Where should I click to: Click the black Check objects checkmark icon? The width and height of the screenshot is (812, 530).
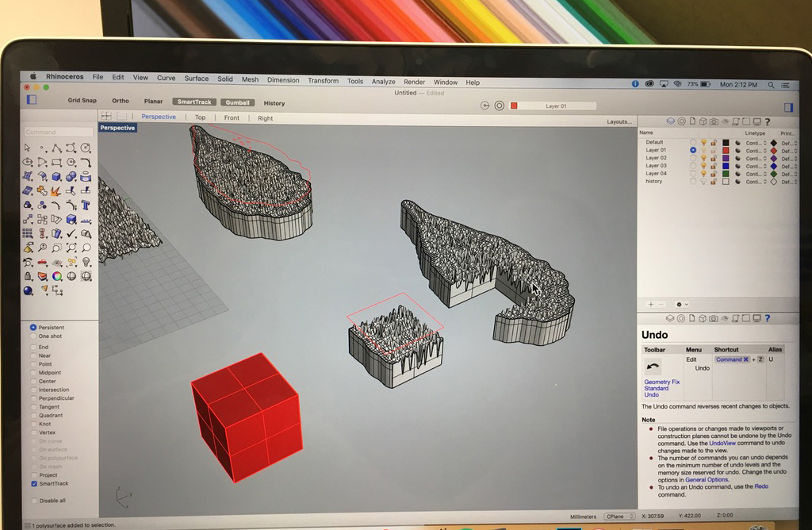[71, 233]
